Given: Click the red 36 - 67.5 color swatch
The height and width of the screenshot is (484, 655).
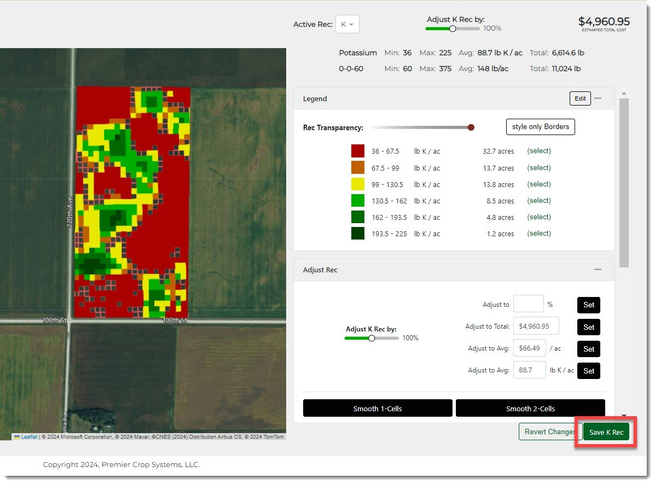Looking at the screenshot, I should click(357, 151).
